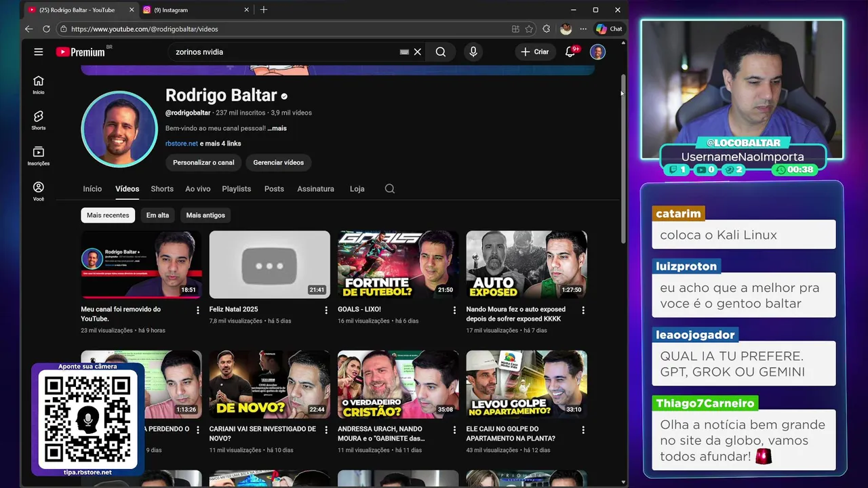The height and width of the screenshot is (488, 868).
Task: Open the account avatar menu
Action: (x=597, y=52)
